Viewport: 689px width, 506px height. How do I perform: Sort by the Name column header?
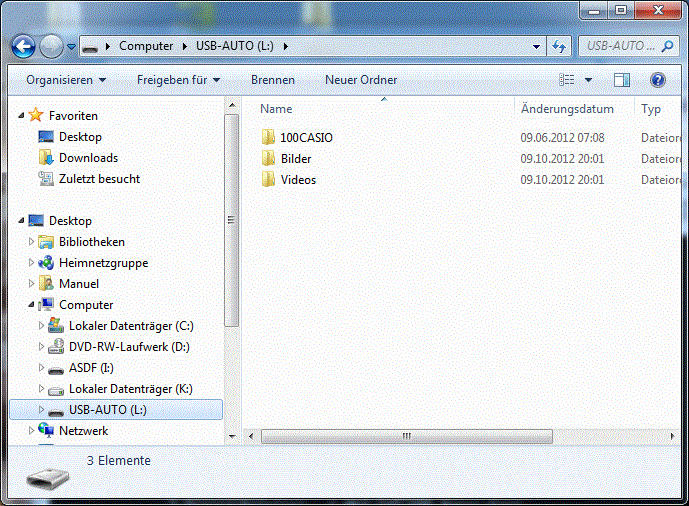pyautogui.click(x=276, y=109)
